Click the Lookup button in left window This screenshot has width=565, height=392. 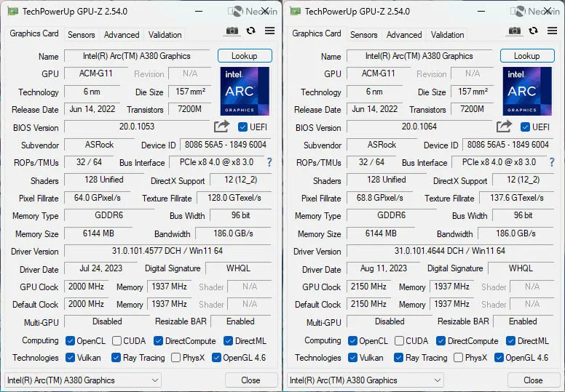coord(245,56)
